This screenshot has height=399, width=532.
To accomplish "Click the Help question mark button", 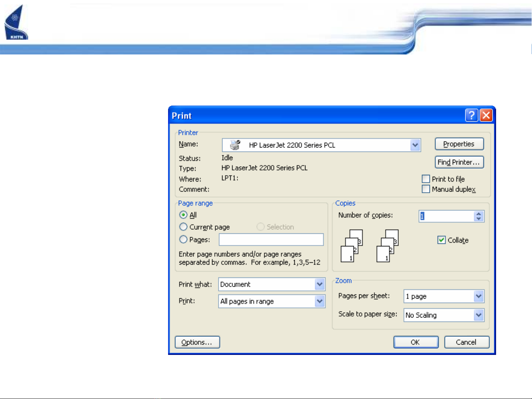I will click(x=471, y=115).
